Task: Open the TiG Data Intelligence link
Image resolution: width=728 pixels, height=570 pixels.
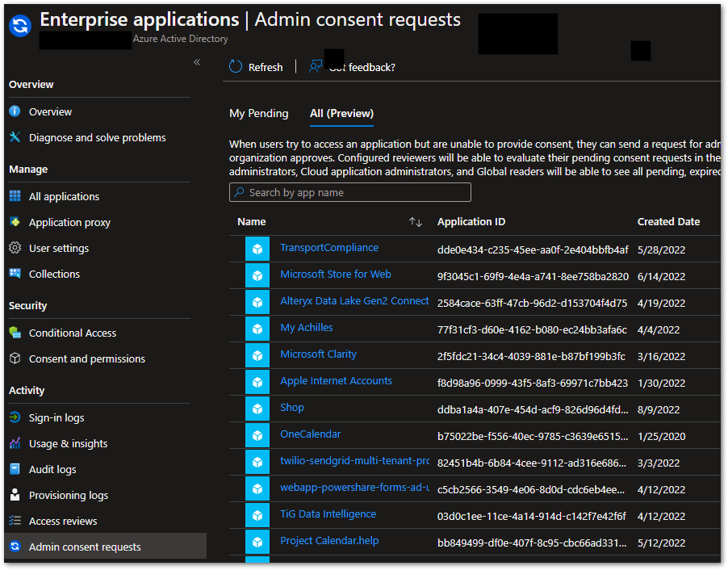Action: click(x=328, y=513)
